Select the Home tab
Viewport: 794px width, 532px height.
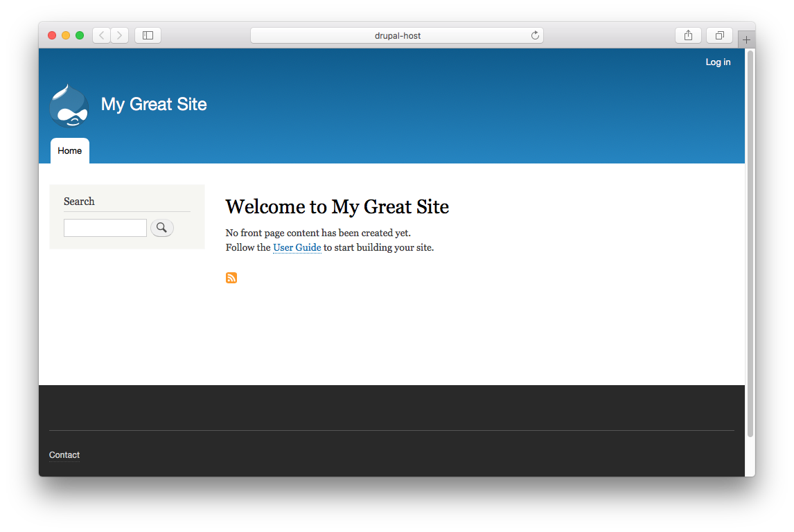[69, 150]
